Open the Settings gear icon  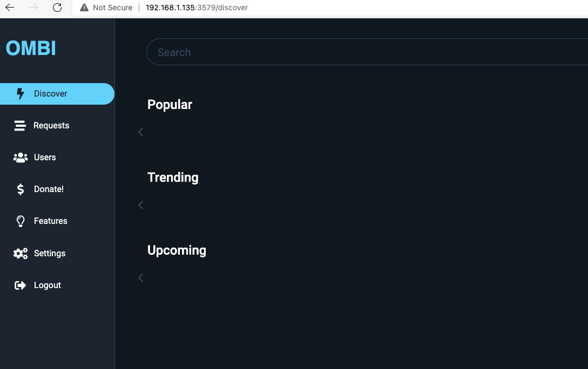(20, 253)
